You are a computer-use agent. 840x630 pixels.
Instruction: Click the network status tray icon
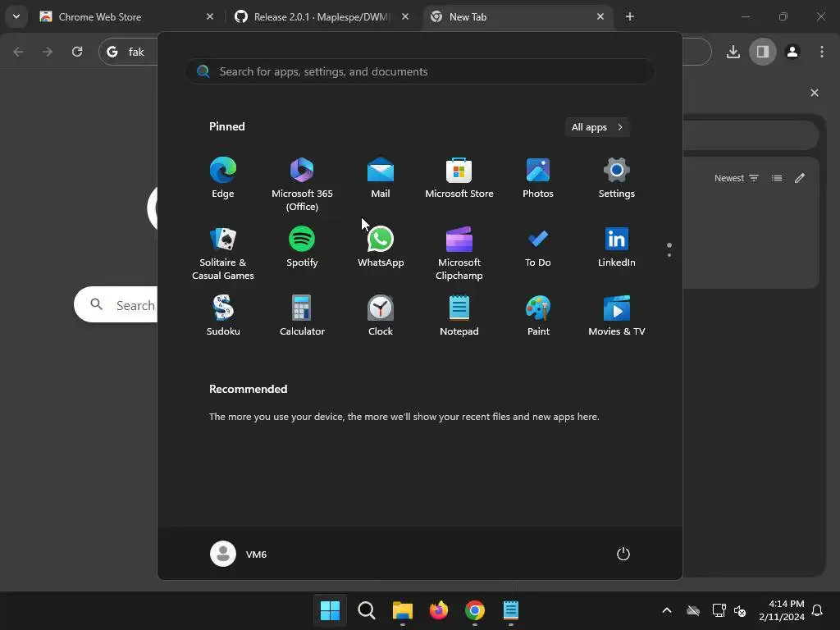tap(719, 610)
